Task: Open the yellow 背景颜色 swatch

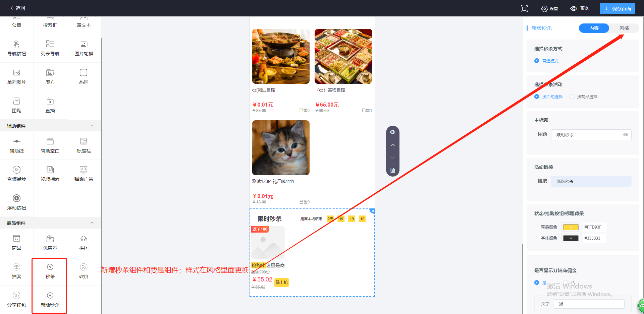Action: point(571,227)
